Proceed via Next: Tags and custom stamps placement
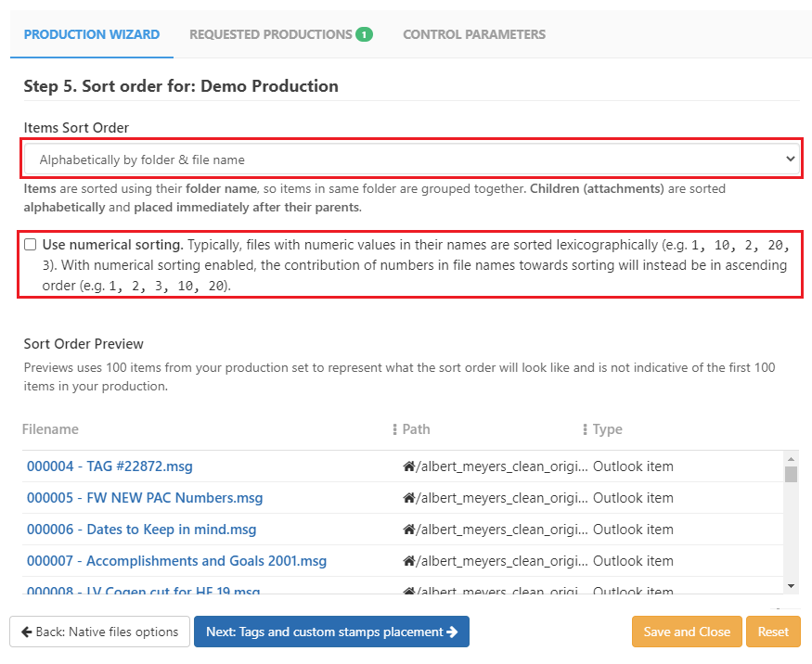812x664 pixels. (x=333, y=632)
